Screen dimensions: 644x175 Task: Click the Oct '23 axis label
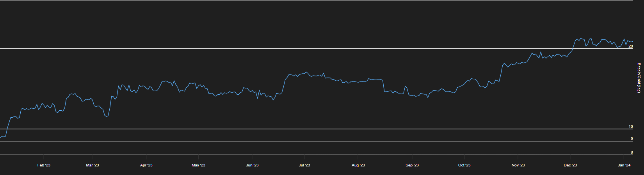[464, 165]
